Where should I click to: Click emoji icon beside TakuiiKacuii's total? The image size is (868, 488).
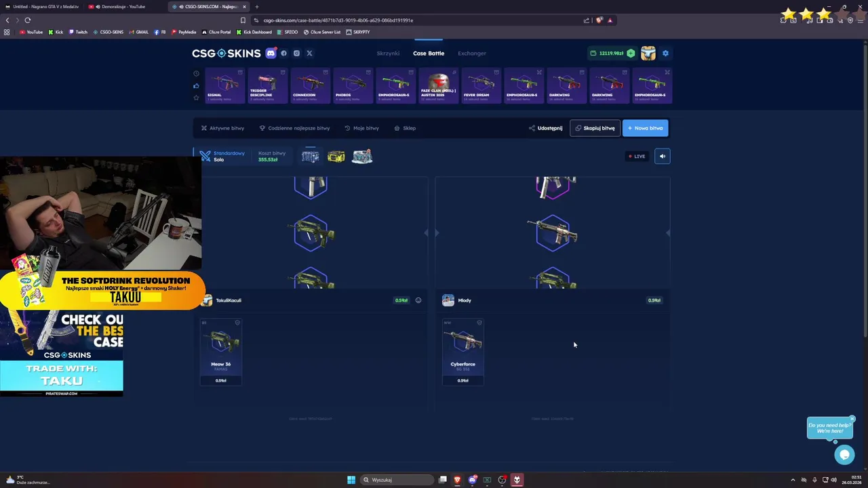[418, 300]
